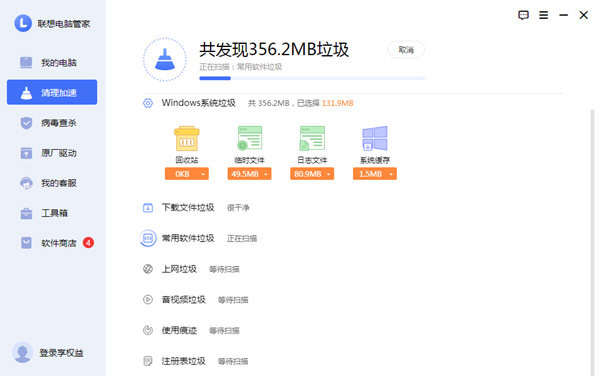The image size is (600, 376).
Task: Click the Lenovo PC Manager logo
Action: (x=23, y=23)
